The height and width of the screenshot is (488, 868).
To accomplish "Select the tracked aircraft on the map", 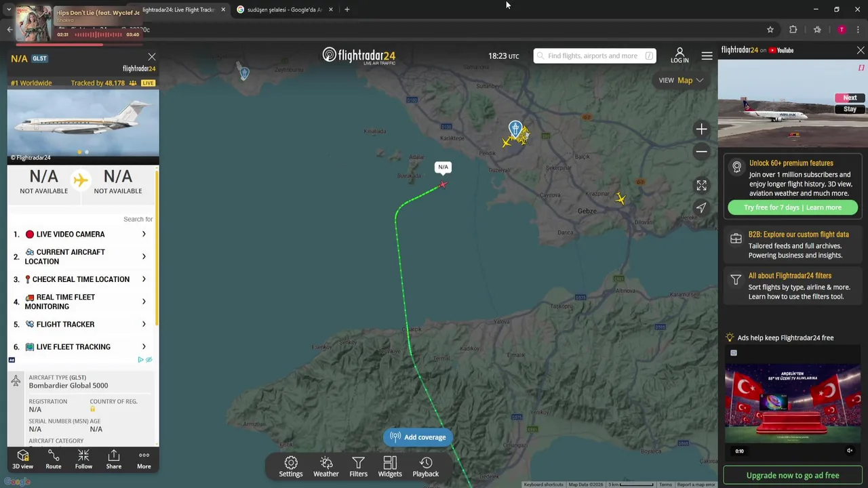I will 443,184.
